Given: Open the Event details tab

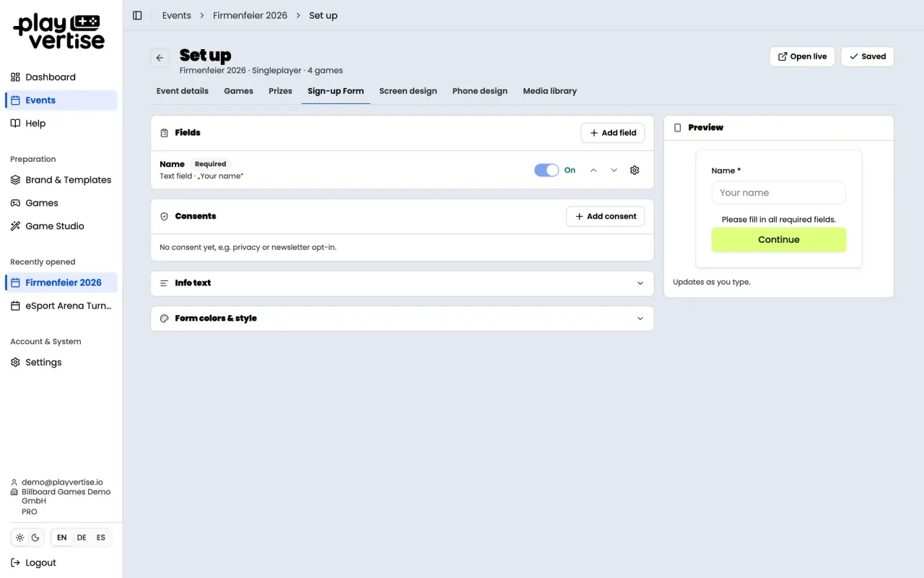Looking at the screenshot, I should pyautogui.click(x=183, y=91).
